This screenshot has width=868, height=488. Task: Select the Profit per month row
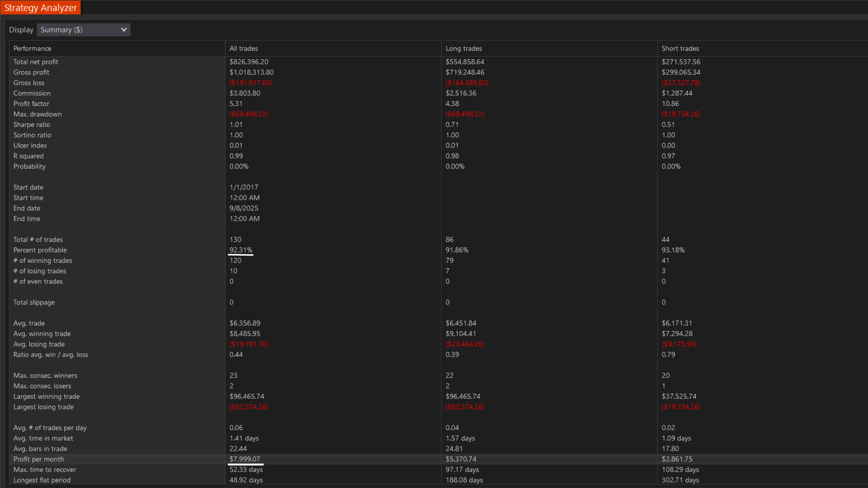click(39, 459)
